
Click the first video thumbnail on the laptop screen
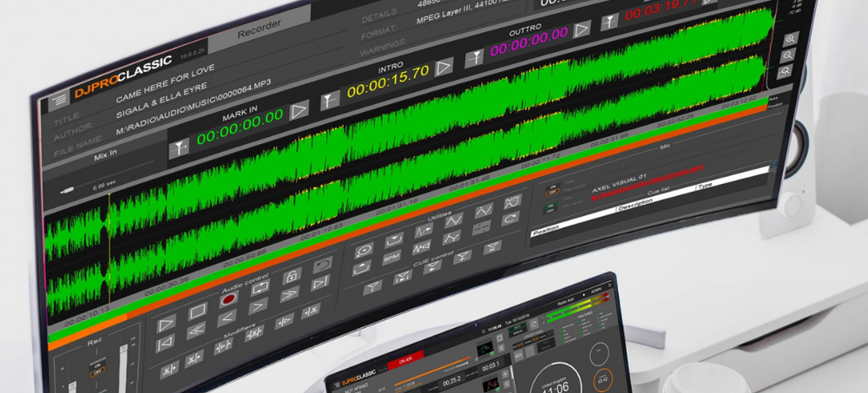click(485, 350)
